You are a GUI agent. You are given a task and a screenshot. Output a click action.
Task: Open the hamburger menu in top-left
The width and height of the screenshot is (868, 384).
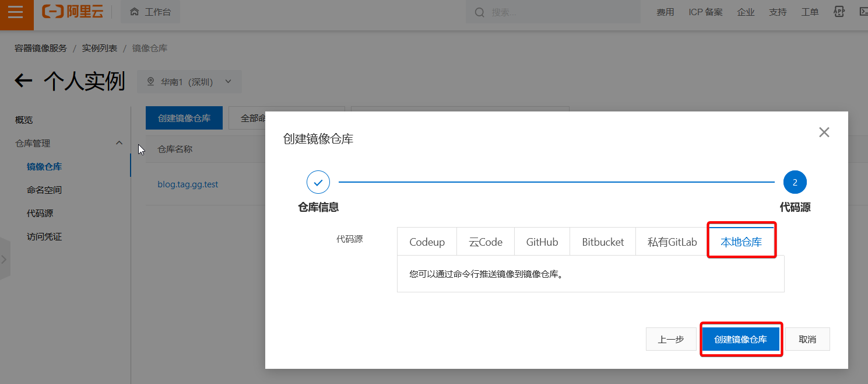[x=16, y=12]
